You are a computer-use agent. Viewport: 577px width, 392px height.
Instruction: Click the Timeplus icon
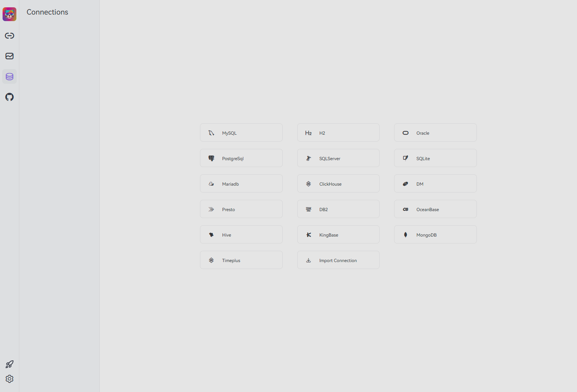[x=211, y=260]
